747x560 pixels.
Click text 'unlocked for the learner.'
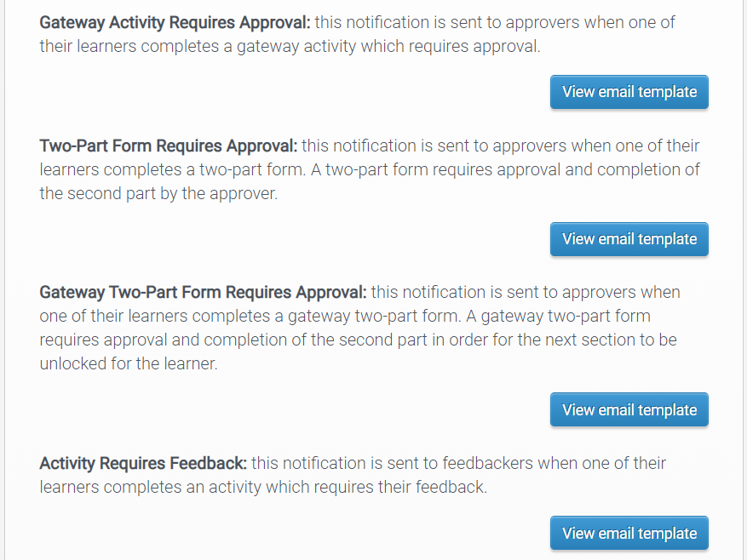(x=128, y=363)
